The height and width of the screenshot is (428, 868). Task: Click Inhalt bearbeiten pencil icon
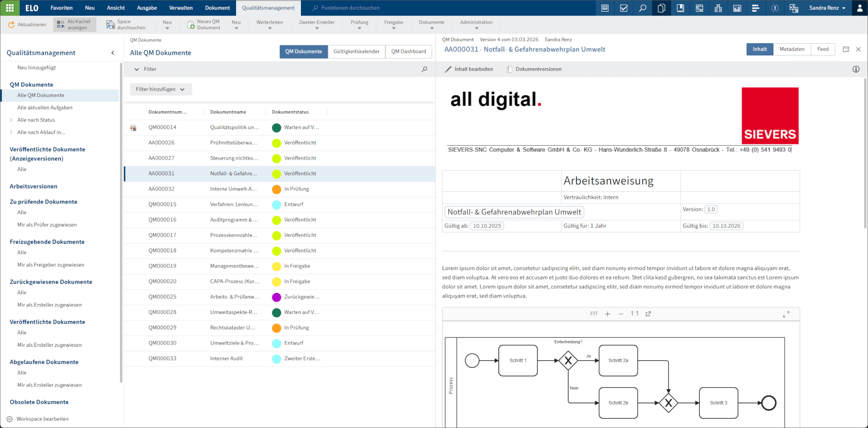click(448, 69)
